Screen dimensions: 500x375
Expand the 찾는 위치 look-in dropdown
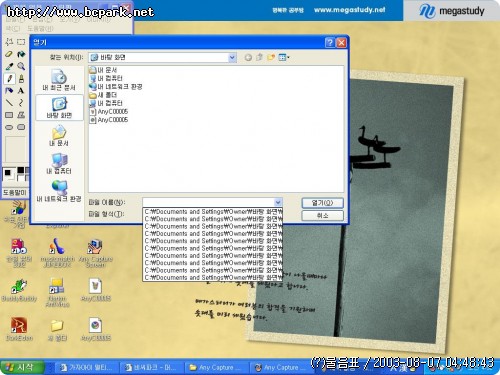tap(232, 57)
